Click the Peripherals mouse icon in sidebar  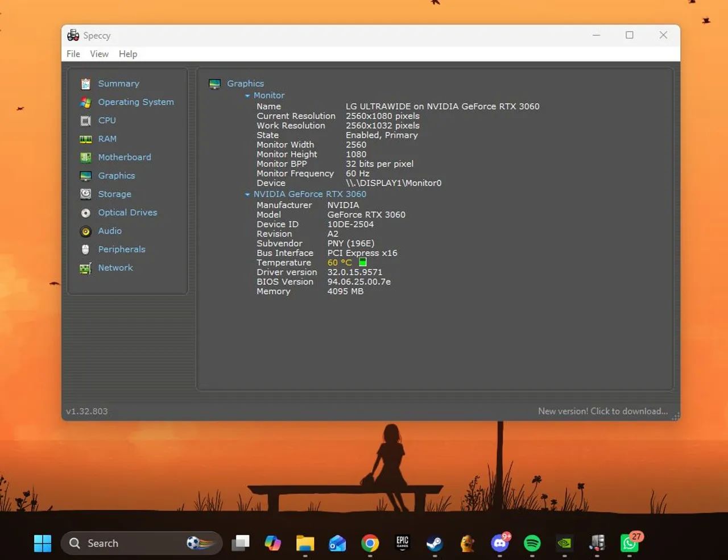click(85, 250)
